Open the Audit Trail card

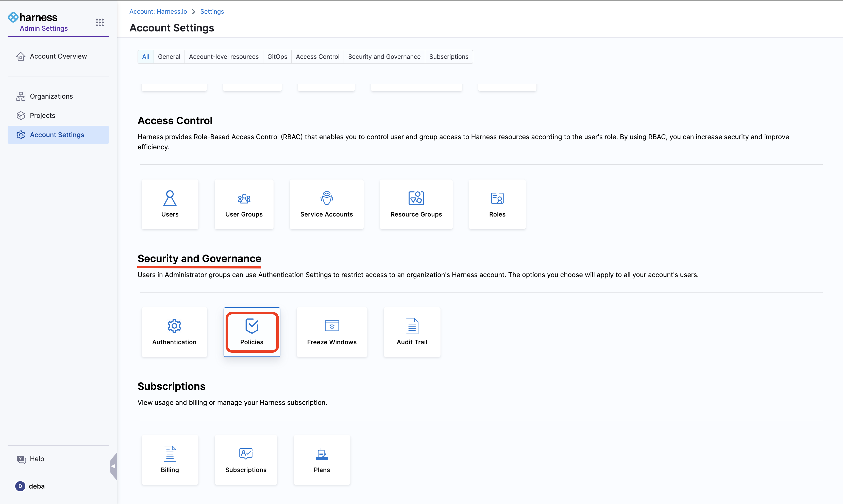pyautogui.click(x=412, y=332)
